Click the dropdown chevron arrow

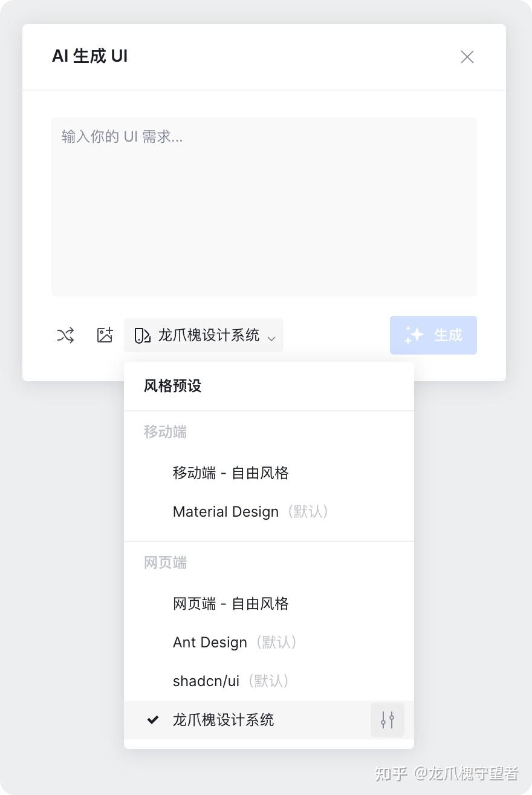(271, 338)
